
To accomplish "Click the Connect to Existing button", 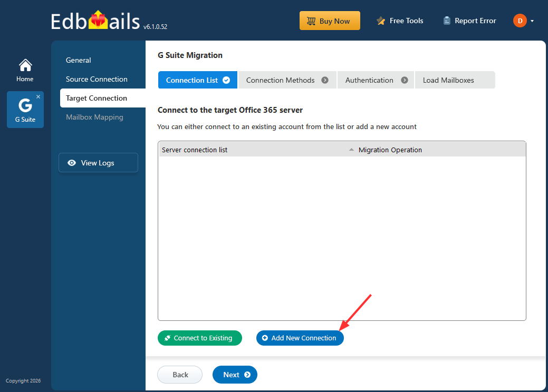I will point(200,338).
